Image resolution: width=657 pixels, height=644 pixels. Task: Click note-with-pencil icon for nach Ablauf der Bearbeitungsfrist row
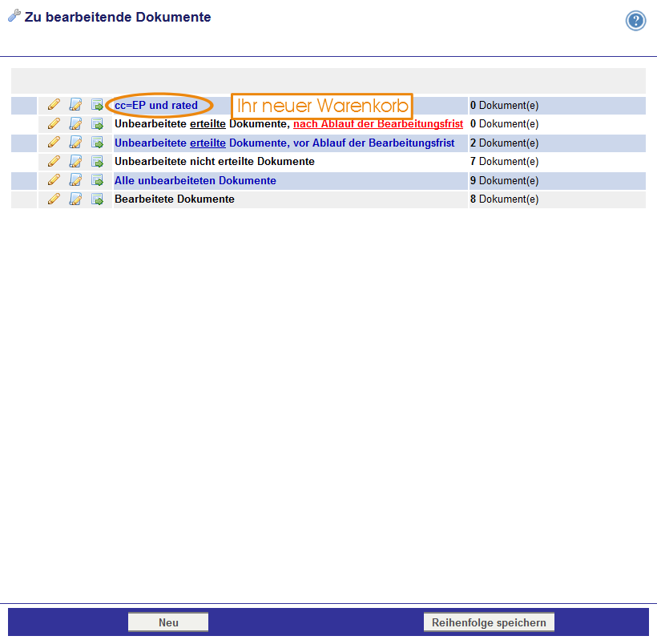[x=75, y=123]
